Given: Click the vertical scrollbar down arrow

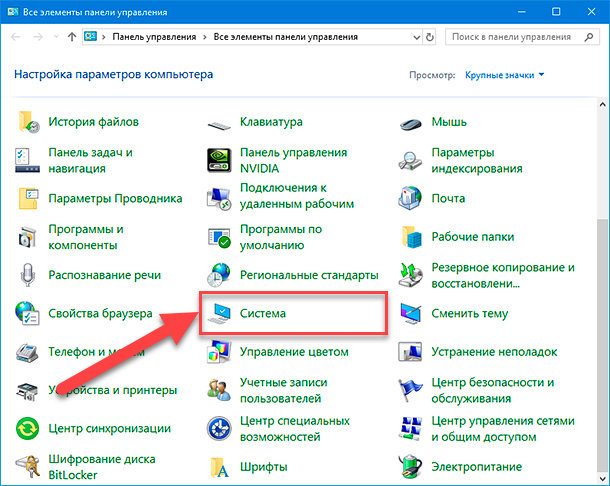Looking at the screenshot, I should [603, 478].
